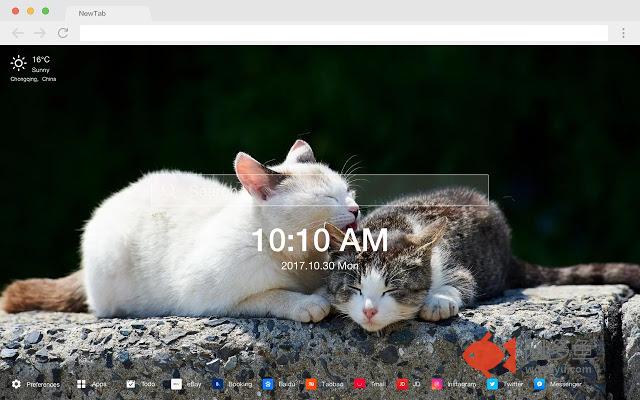The image size is (640, 400).
Task: Click the Preferences label
Action: pyautogui.click(x=43, y=384)
